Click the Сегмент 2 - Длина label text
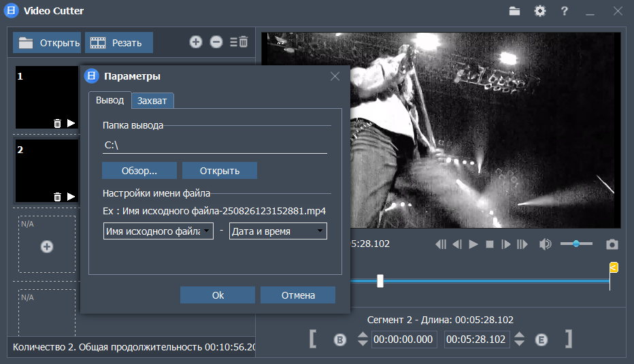The height and width of the screenshot is (364, 634). (440, 320)
